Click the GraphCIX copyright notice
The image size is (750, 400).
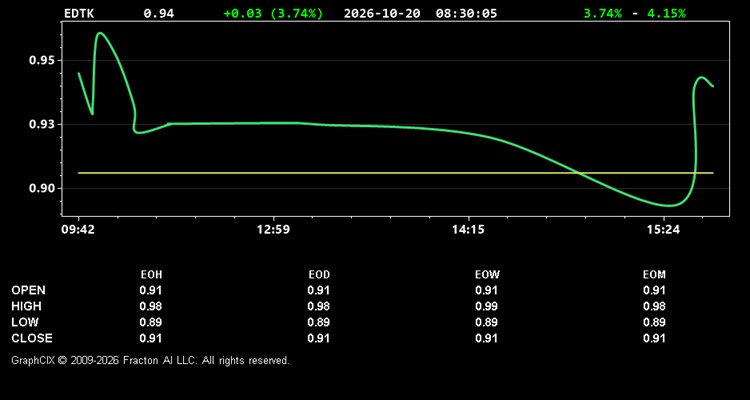tap(150, 360)
